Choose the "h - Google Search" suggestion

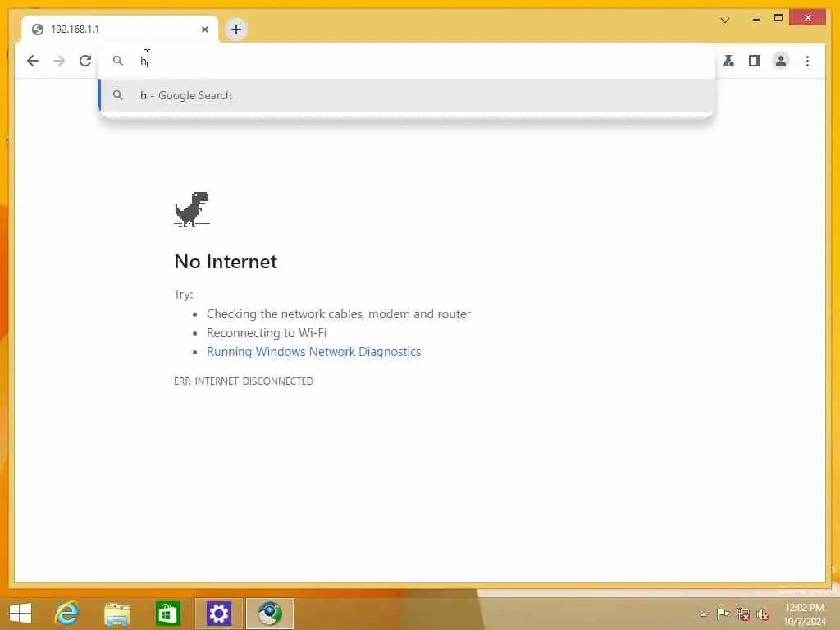407,95
